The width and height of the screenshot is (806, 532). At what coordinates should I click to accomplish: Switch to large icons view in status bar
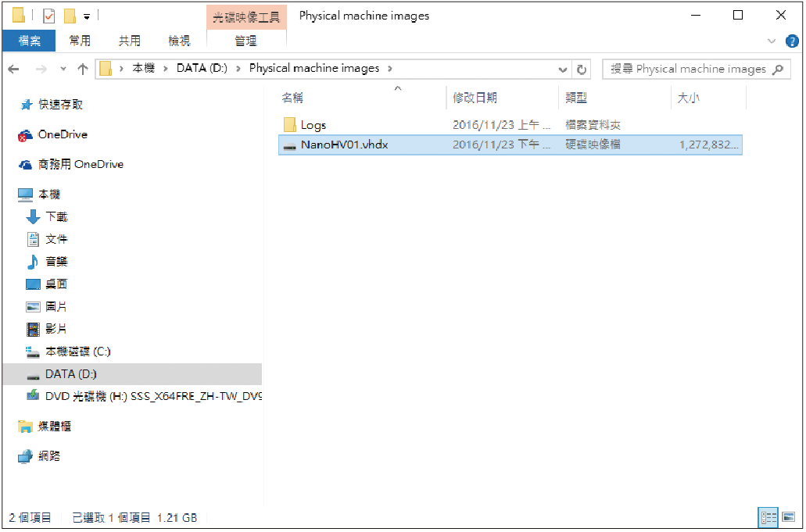pos(789,517)
